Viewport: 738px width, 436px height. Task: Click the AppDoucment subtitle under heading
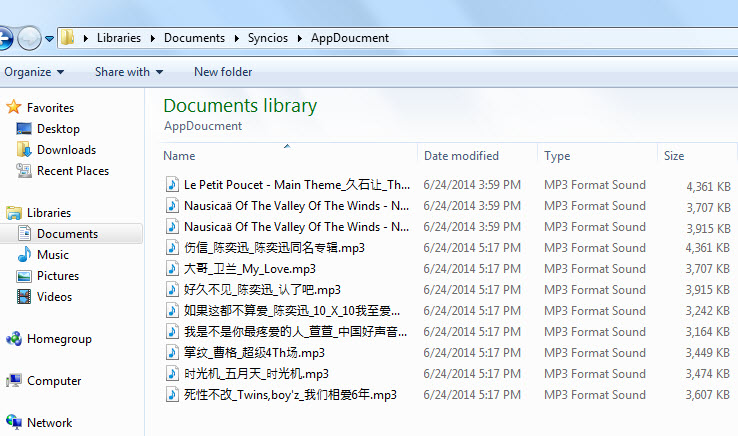(203, 126)
